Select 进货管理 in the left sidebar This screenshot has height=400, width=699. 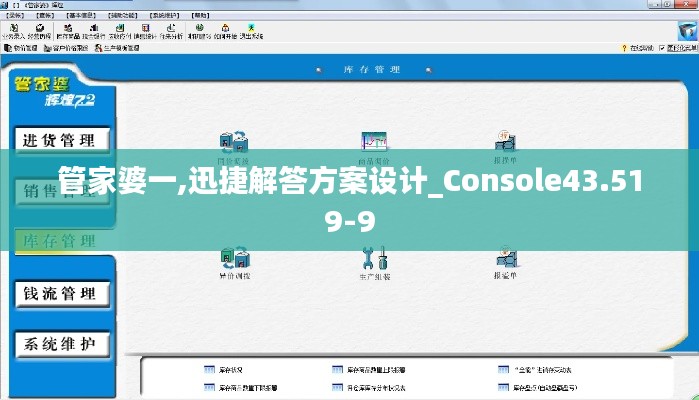[59, 139]
